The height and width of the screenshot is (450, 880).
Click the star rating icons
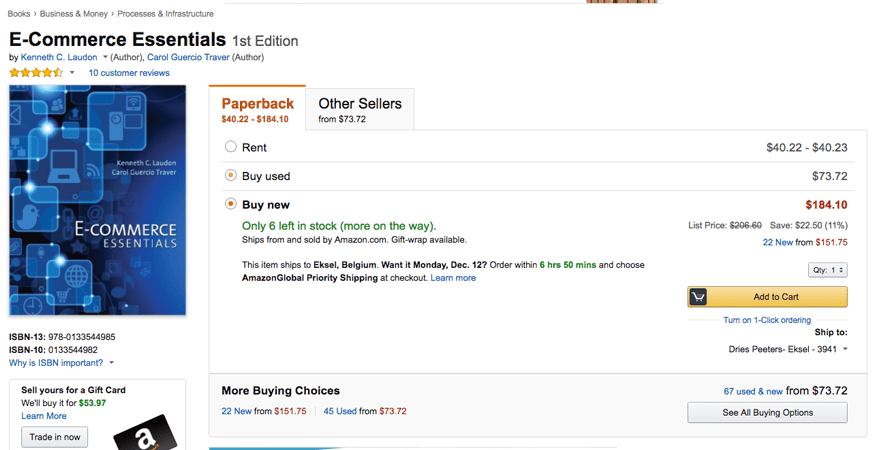tap(36, 73)
